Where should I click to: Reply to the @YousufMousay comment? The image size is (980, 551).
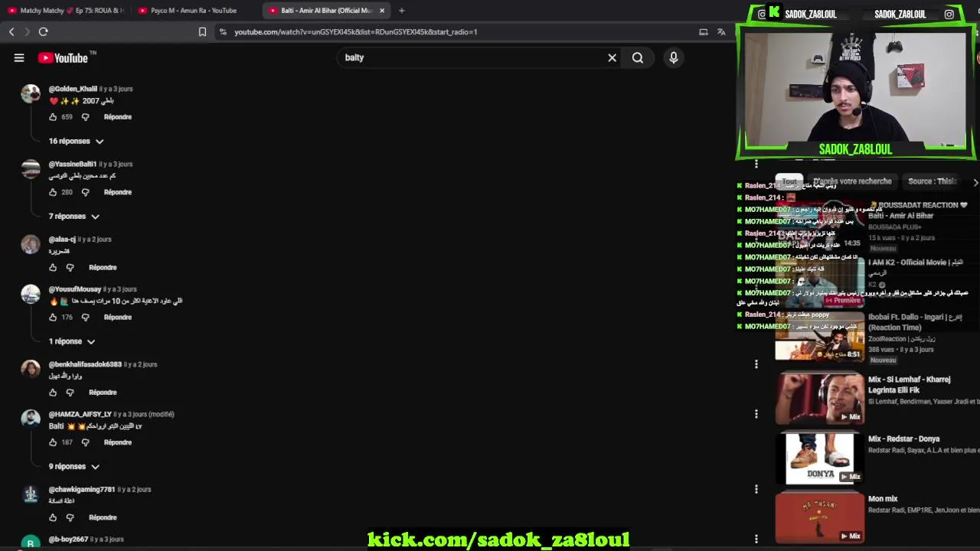pyautogui.click(x=117, y=317)
